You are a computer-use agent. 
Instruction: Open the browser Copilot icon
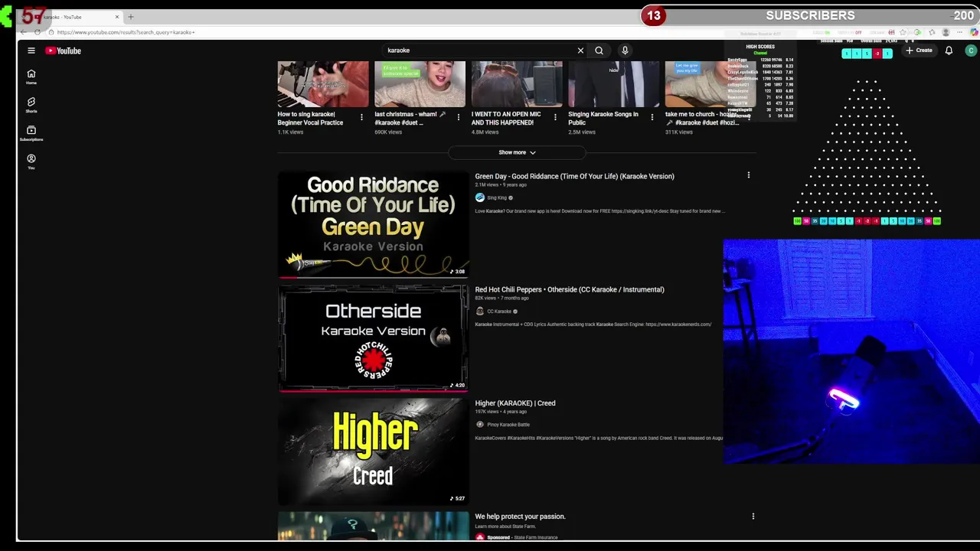tap(973, 32)
